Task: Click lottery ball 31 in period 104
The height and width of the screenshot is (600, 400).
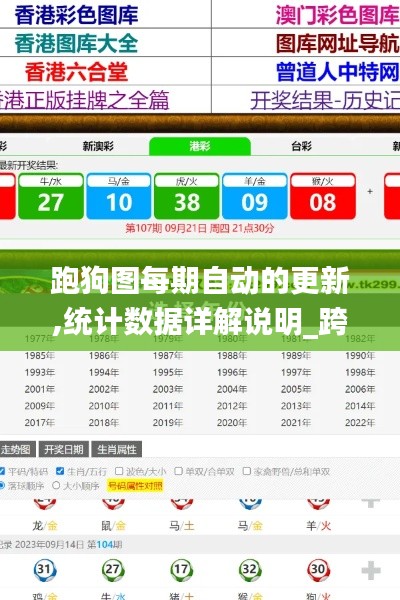Action: (x=45, y=570)
